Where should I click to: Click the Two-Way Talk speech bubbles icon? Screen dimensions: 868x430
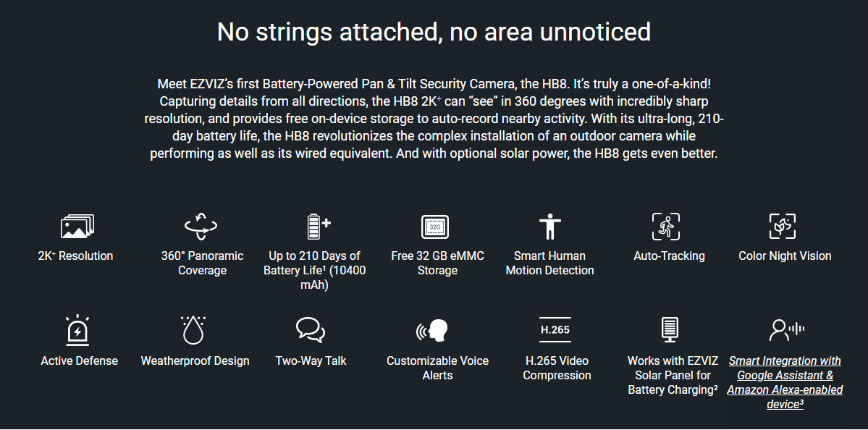[311, 330]
